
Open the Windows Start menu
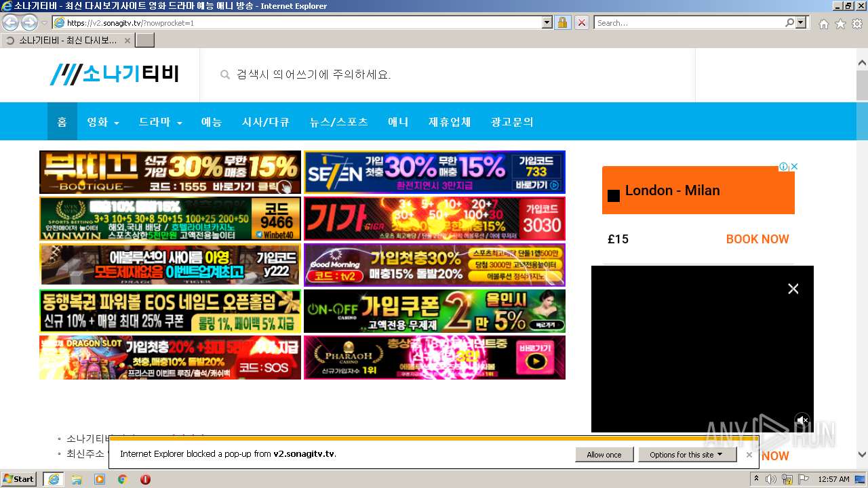pyautogui.click(x=19, y=479)
